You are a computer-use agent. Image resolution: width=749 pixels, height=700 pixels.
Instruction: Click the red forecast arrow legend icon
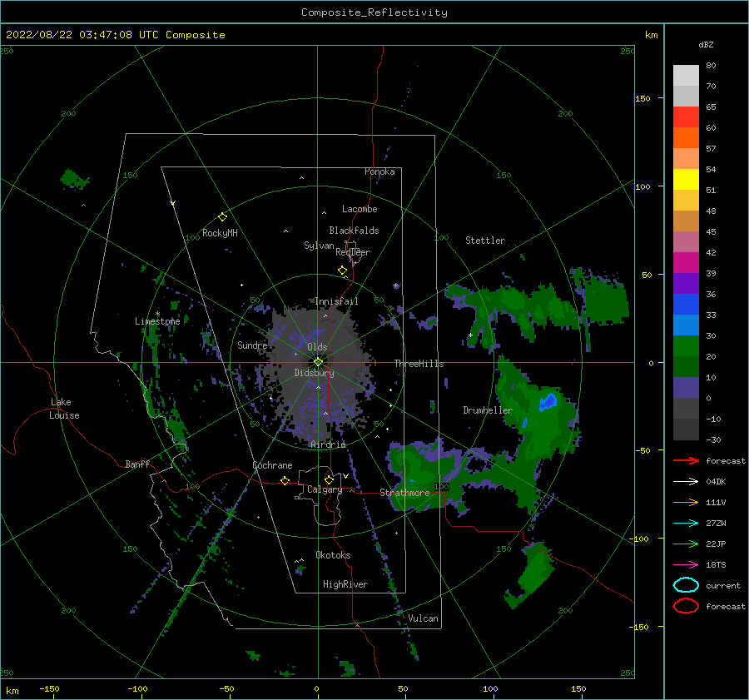point(686,460)
